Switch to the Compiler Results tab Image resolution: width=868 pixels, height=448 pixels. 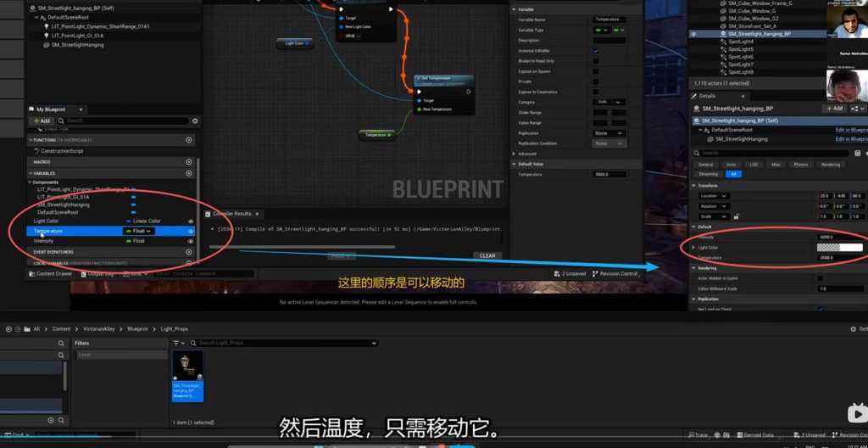[232, 214]
